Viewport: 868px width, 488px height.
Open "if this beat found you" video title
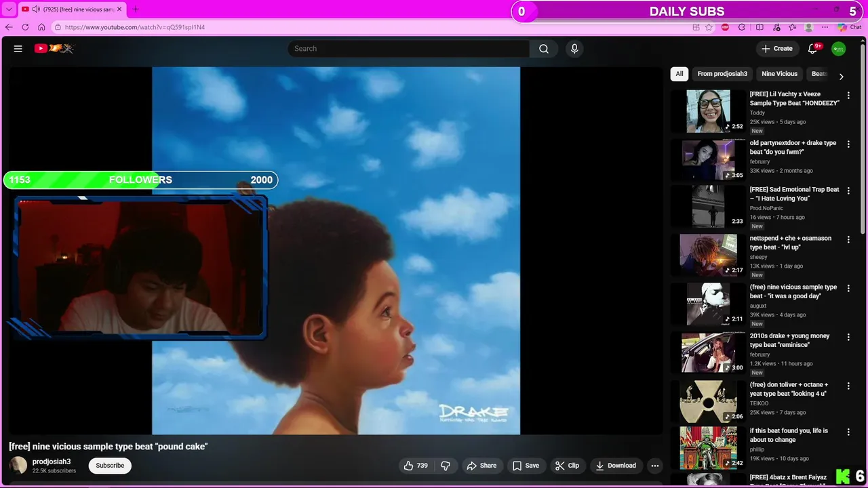coord(789,435)
